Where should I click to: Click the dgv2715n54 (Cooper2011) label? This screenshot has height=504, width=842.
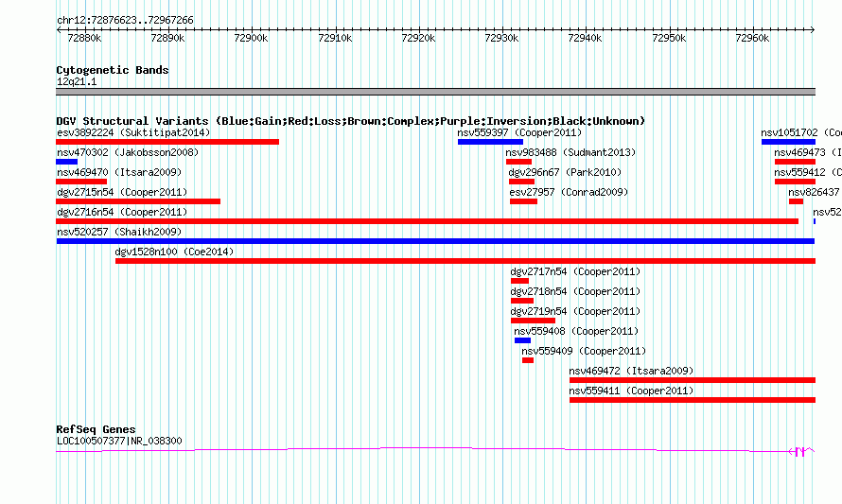pos(122,192)
